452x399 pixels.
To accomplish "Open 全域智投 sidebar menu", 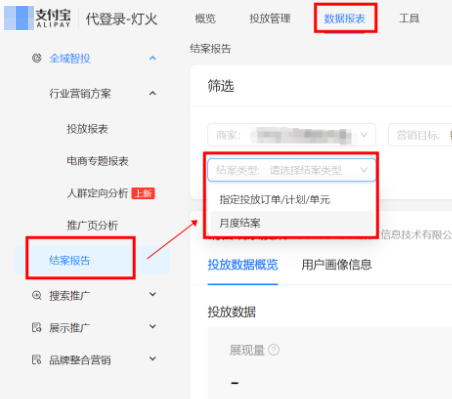I will tap(70, 58).
